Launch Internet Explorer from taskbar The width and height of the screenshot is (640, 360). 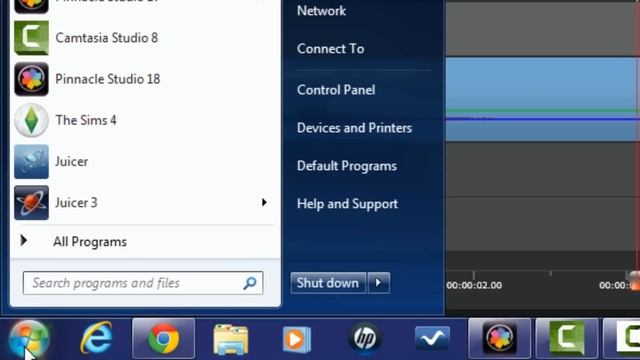(96, 338)
